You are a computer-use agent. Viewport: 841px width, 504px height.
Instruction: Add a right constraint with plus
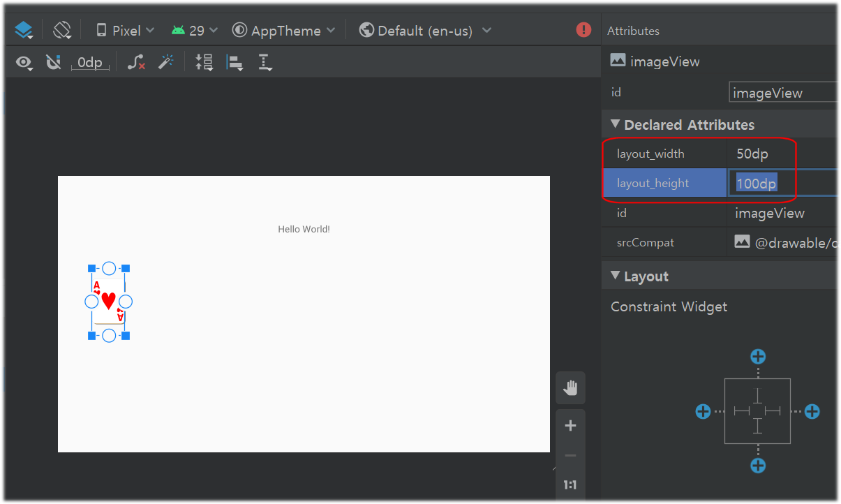pyautogui.click(x=812, y=411)
